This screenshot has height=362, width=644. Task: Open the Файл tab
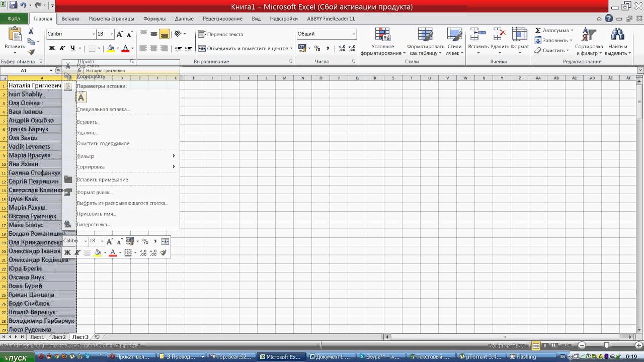tap(14, 19)
